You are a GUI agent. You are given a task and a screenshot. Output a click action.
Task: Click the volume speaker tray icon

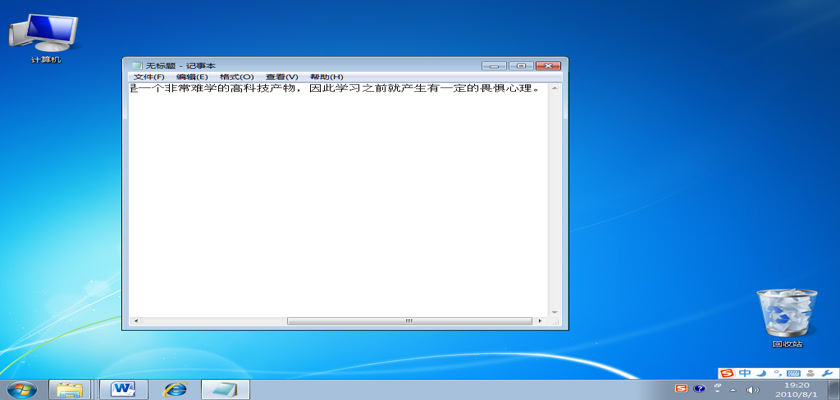750,389
